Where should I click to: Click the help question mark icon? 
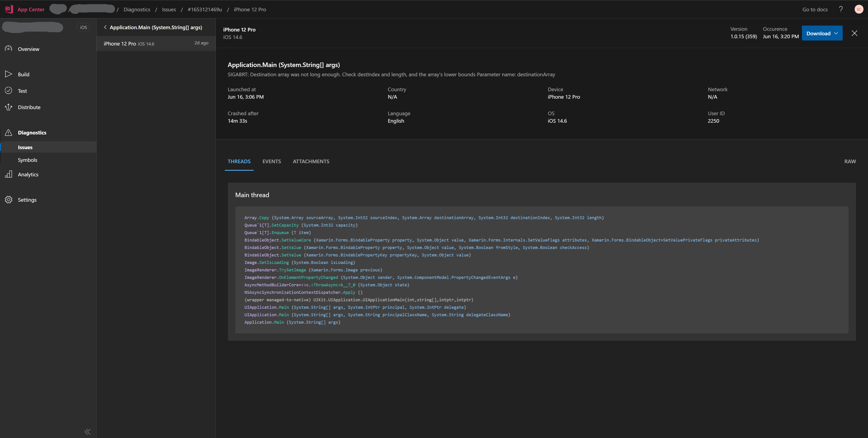pyautogui.click(x=841, y=9)
